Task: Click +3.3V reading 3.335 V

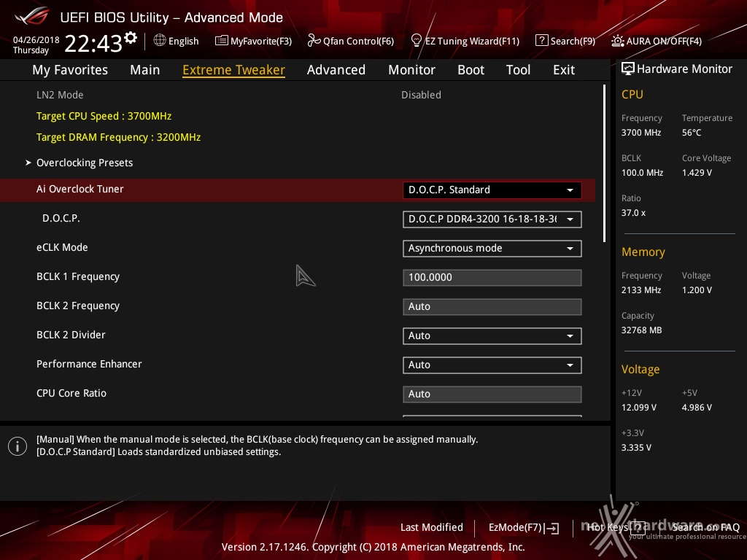Action: 636,447
